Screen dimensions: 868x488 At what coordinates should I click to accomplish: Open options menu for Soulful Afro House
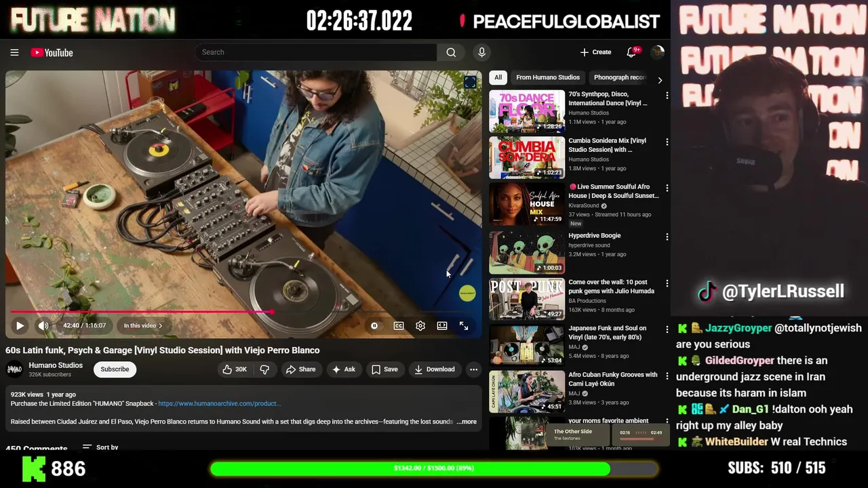[667, 188]
